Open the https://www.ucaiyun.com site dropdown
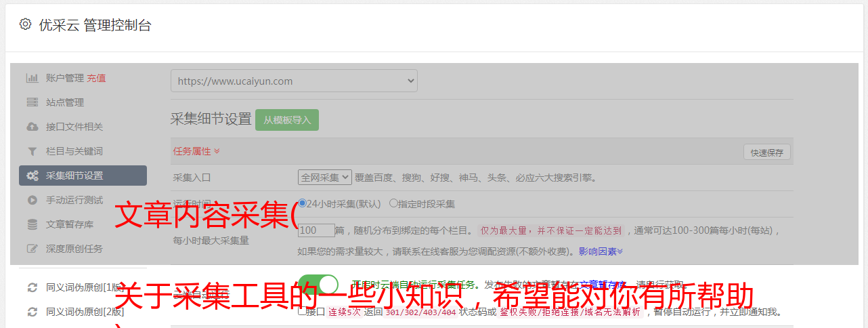868x328 pixels. (294, 81)
